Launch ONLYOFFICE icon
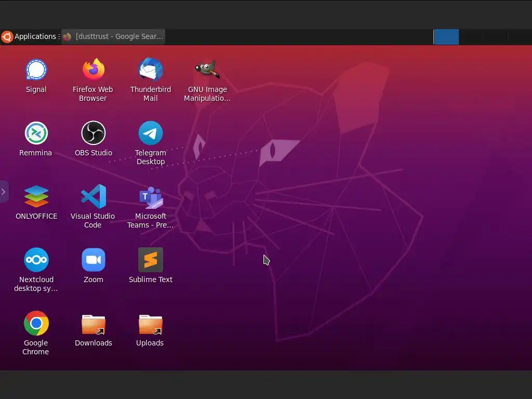The height and width of the screenshot is (399, 532). click(36, 196)
